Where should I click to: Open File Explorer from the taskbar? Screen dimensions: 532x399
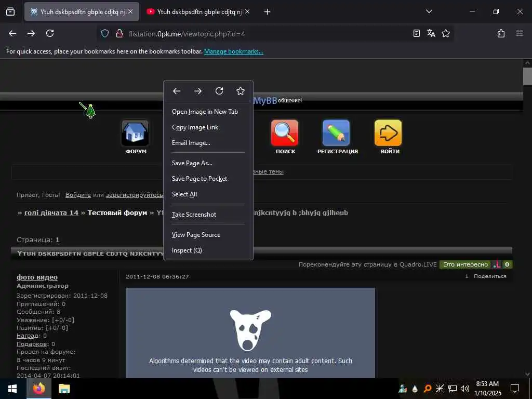click(x=64, y=389)
